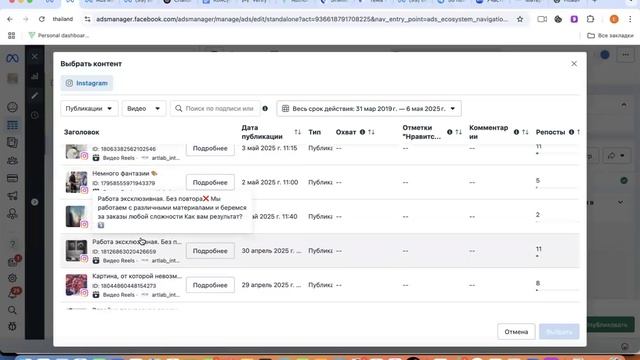Click Подробнее for Картина, от которой post
Screen dimensions: 640x360
pyautogui.click(x=210, y=285)
